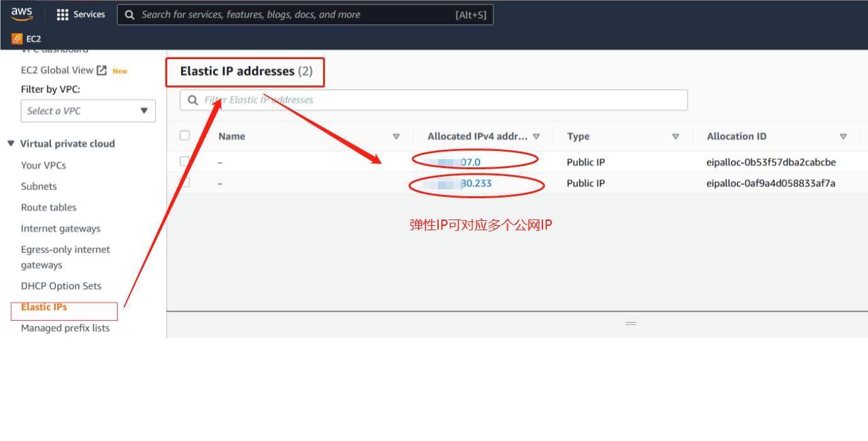Click the panel resize handle icon
The width and height of the screenshot is (868, 441).
point(630,323)
